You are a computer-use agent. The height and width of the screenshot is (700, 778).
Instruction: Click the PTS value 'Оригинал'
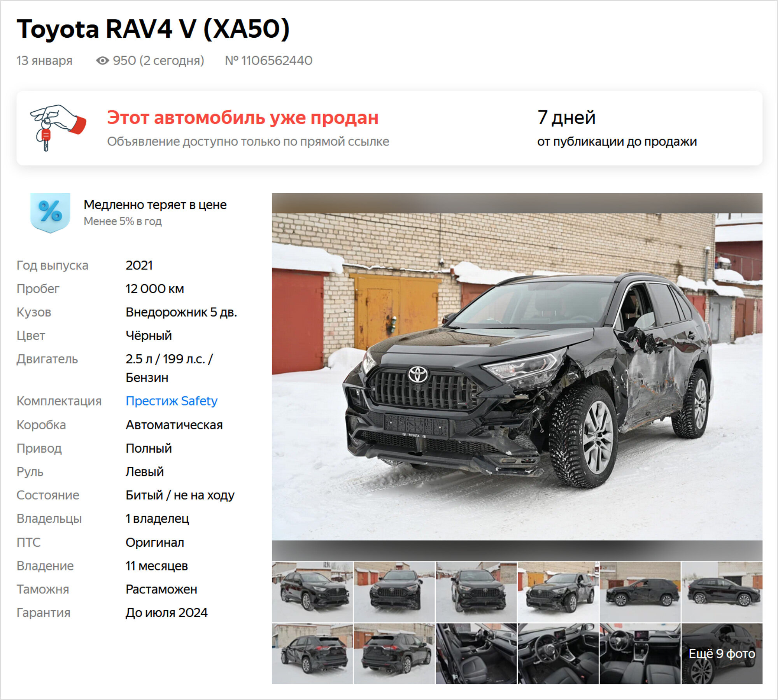[x=154, y=542]
